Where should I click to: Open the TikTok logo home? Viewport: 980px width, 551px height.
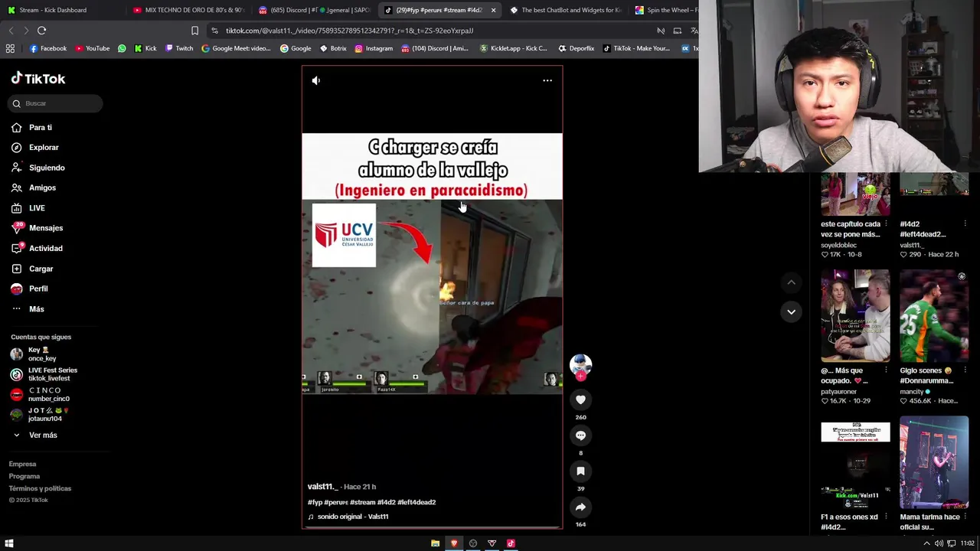[x=38, y=79]
